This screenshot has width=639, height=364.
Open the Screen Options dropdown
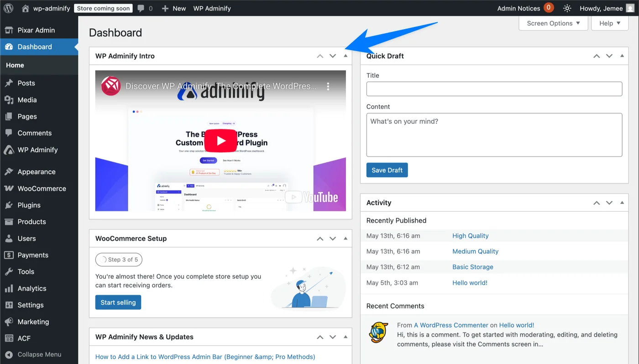(553, 23)
